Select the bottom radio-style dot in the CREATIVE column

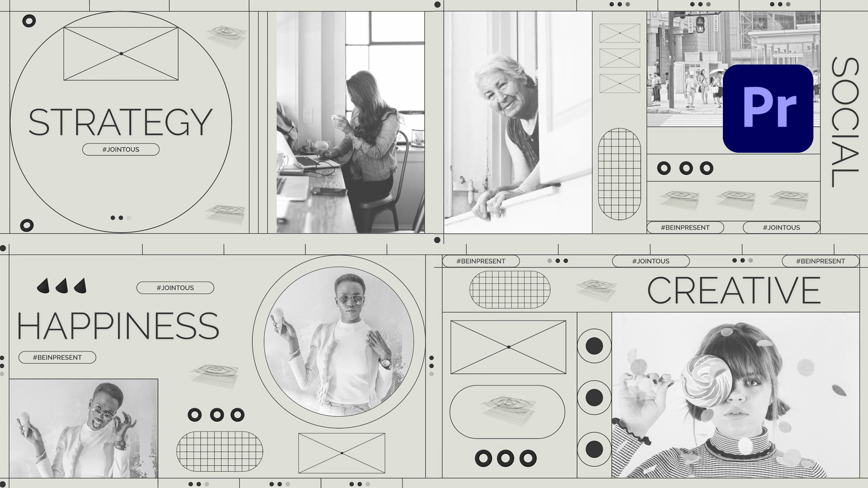pos(594,449)
